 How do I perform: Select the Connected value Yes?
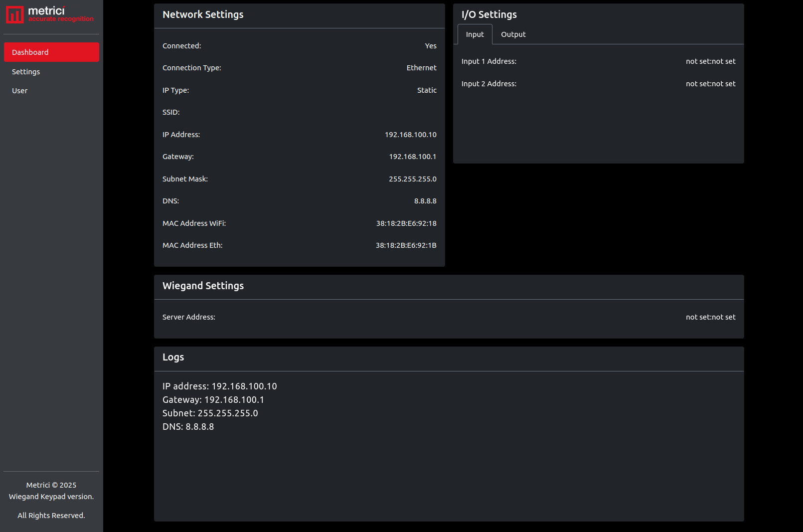pyautogui.click(x=431, y=46)
